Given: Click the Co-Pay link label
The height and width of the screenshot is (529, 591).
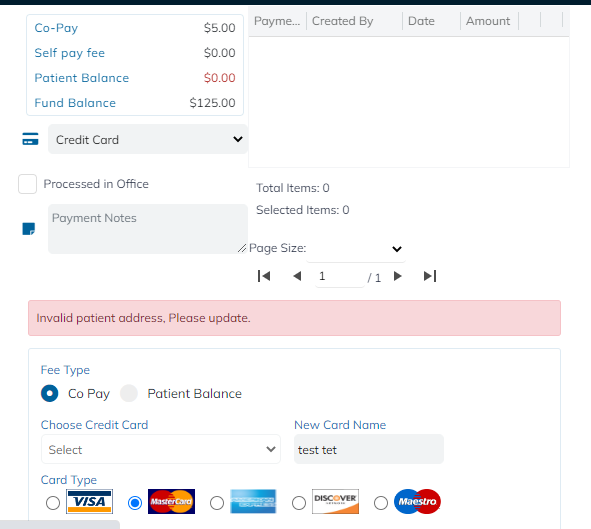Looking at the screenshot, I should [56, 28].
